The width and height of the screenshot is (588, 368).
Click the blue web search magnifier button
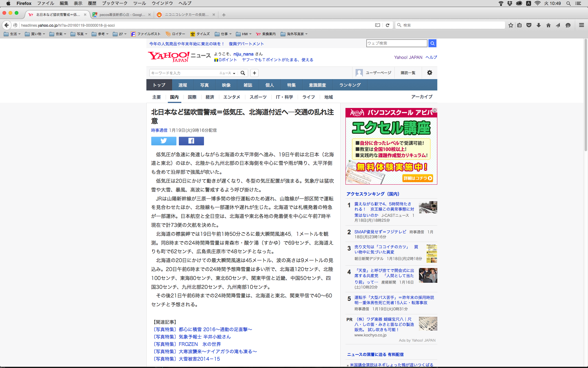coord(432,43)
